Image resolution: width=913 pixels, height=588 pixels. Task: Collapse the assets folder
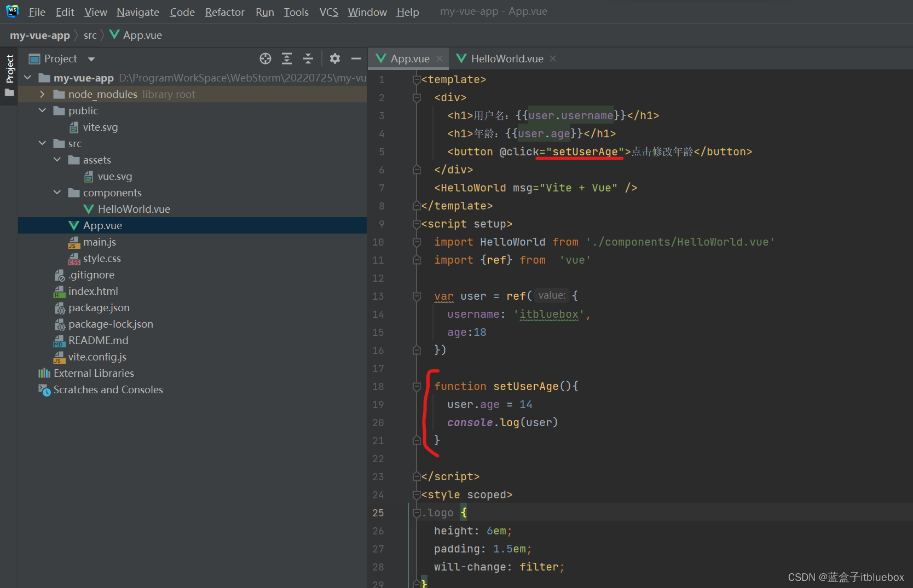tap(57, 160)
